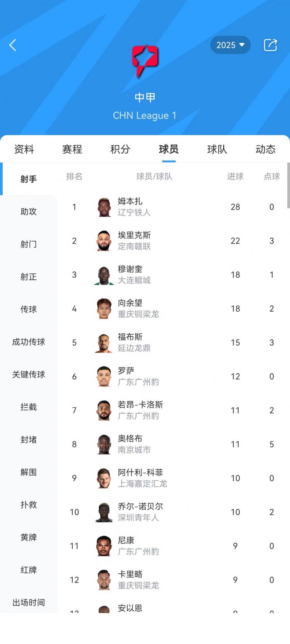Click the vertical scrollbar on the right

pyautogui.click(x=288, y=185)
